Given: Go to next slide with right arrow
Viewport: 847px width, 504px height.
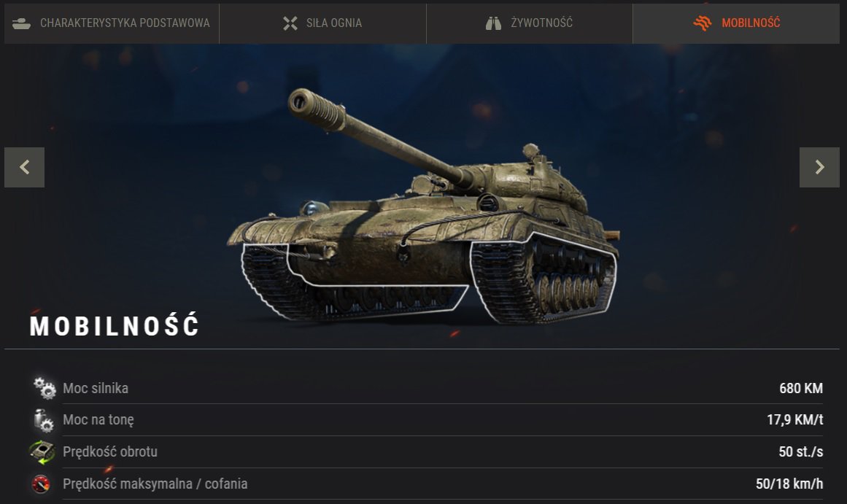Looking at the screenshot, I should (x=819, y=168).
